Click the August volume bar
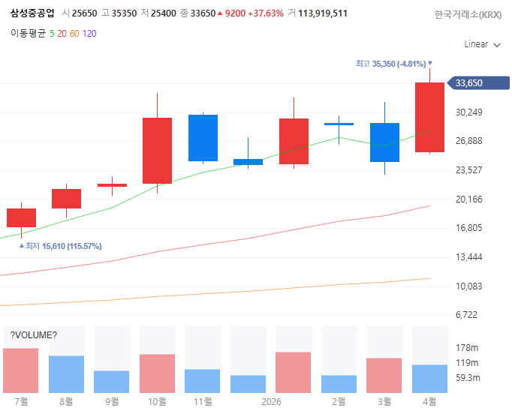This screenshot has height=420, width=512. pyautogui.click(x=66, y=374)
